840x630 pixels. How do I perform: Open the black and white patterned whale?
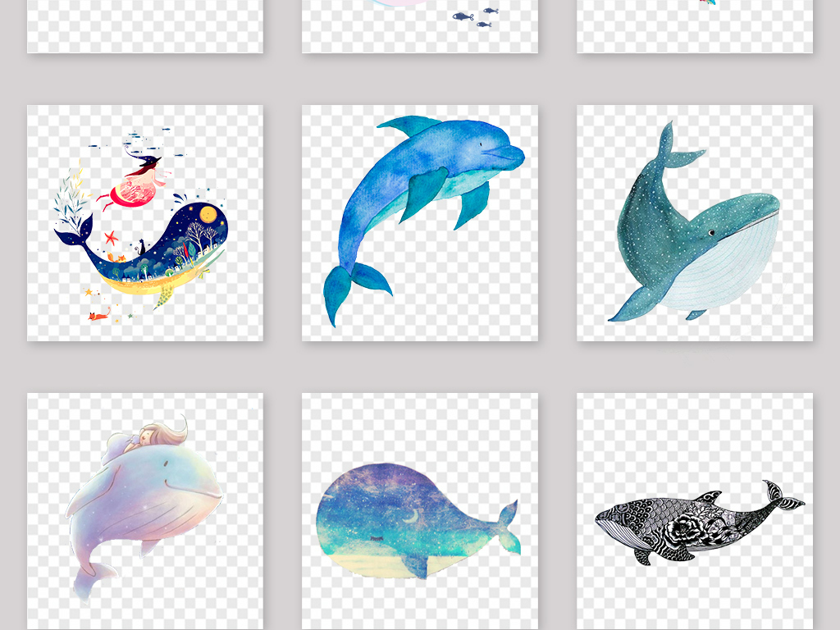point(694,522)
